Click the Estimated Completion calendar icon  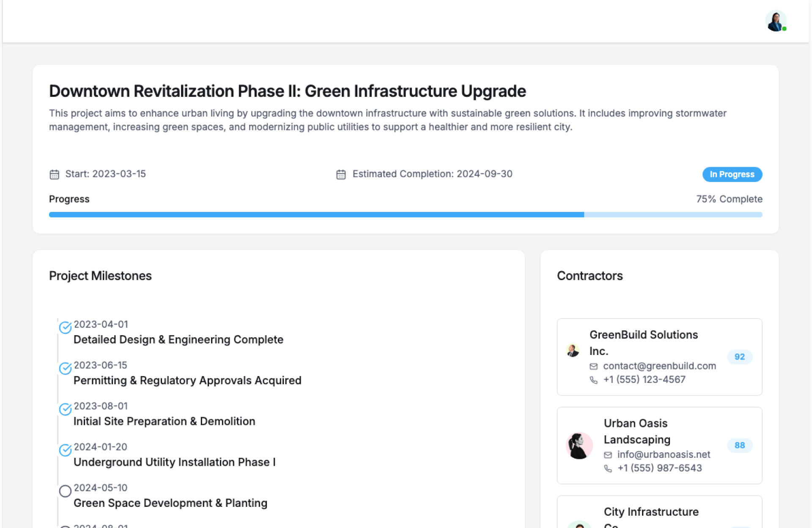point(341,174)
